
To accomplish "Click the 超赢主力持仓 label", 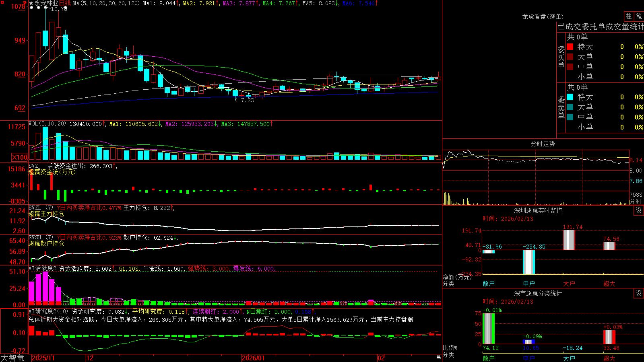I will (46, 214).
